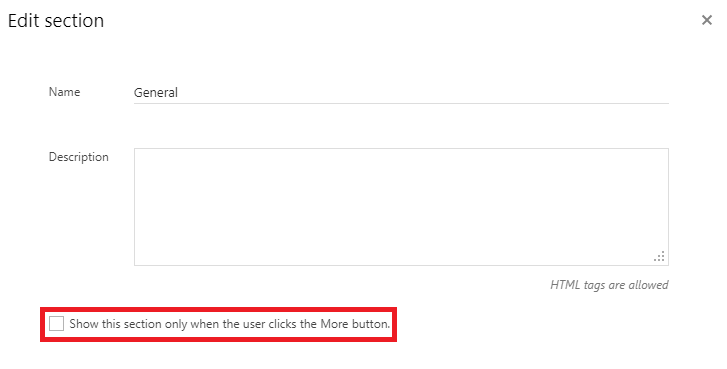Click the Description box resize grip
The width and height of the screenshot is (727, 369).
tap(659, 256)
